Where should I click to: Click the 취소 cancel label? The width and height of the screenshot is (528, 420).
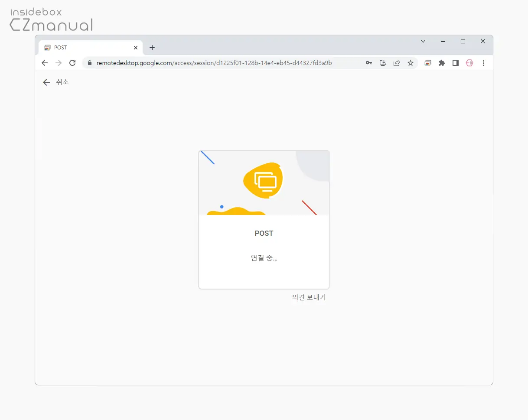click(62, 82)
